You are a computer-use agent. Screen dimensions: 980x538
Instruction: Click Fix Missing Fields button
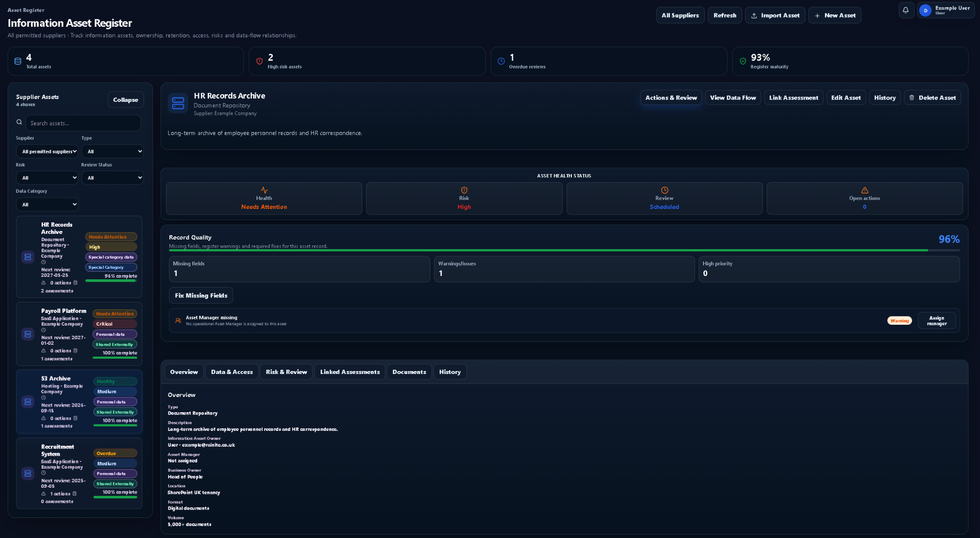[x=201, y=295]
